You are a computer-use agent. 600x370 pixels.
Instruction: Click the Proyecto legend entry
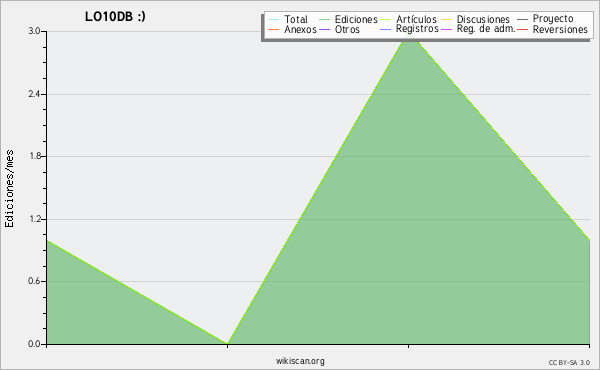(545, 19)
